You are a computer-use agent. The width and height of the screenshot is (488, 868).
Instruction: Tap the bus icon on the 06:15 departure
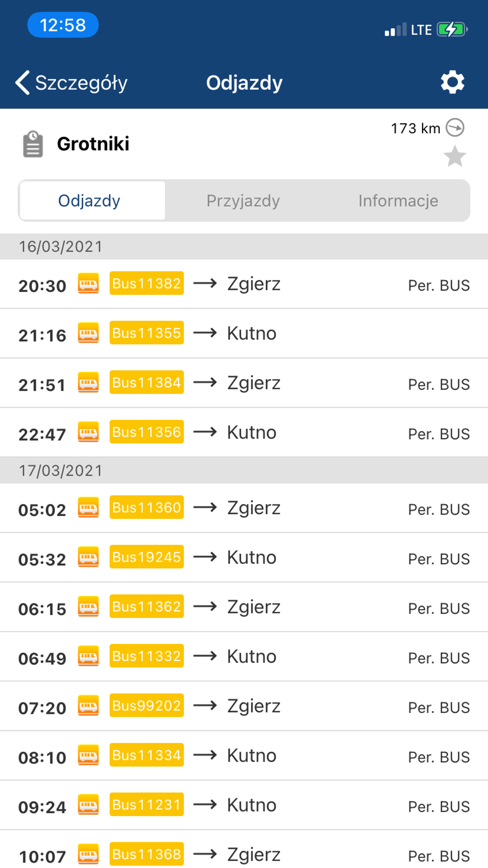[88, 607]
